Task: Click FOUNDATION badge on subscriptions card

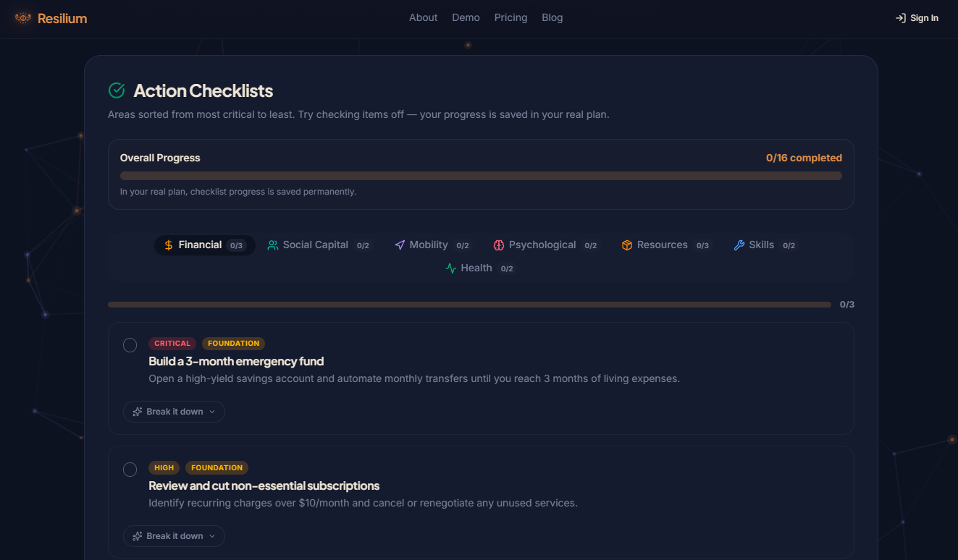Action: 217,468
